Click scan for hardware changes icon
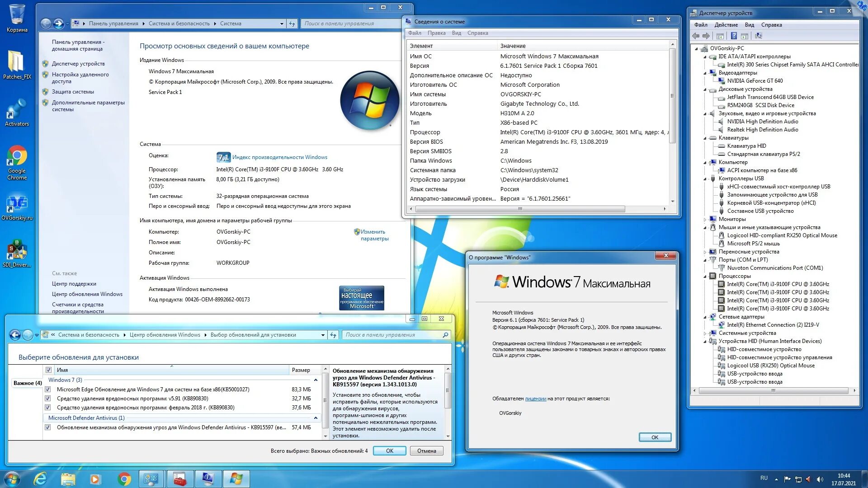The height and width of the screenshot is (488, 868). (759, 36)
